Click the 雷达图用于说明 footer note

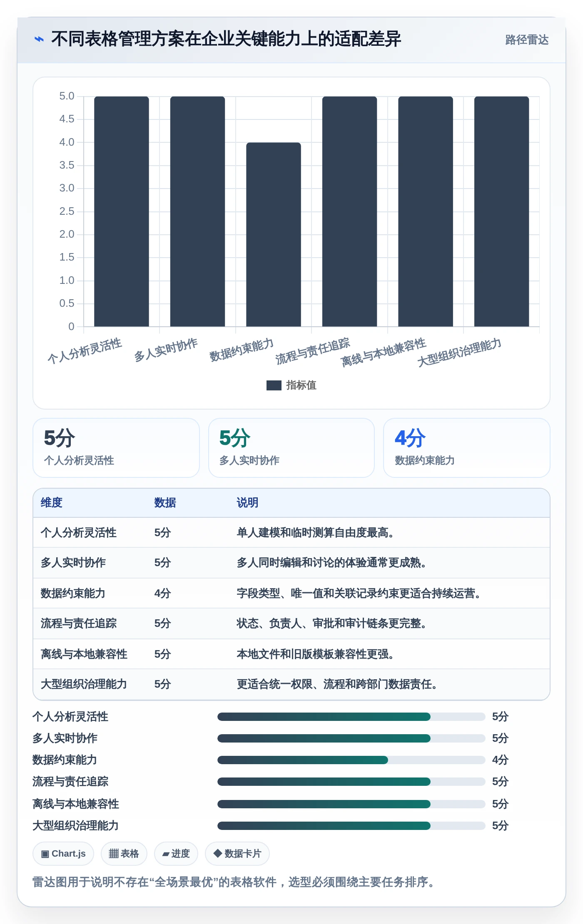coord(234,882)
